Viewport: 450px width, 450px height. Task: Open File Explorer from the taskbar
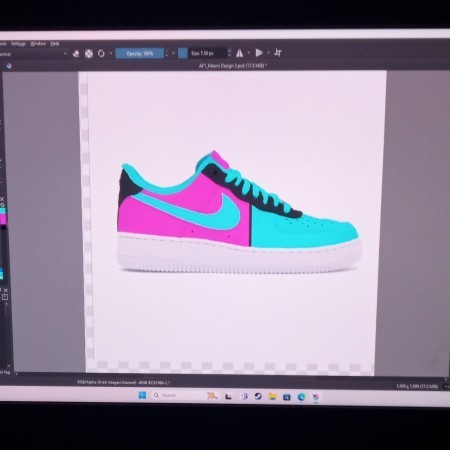[272, 396]
